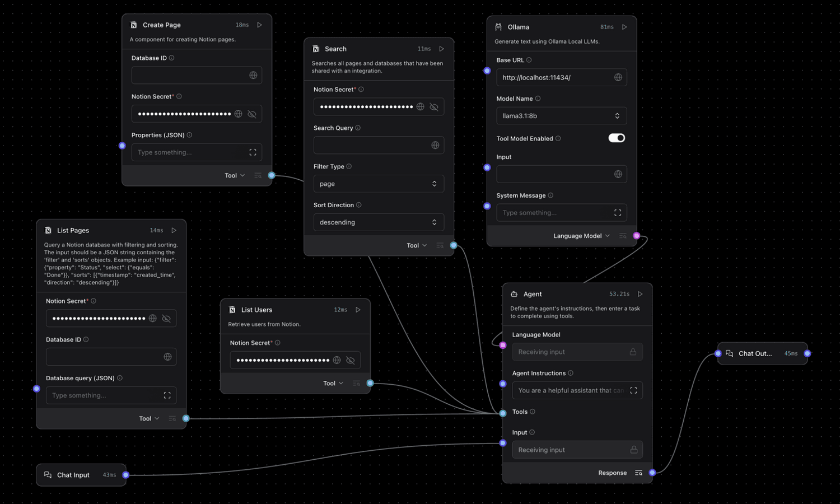The image size is (840, 504).
Task: Click the globe icon in Ollama Base URL
Action: coord(618,77)
